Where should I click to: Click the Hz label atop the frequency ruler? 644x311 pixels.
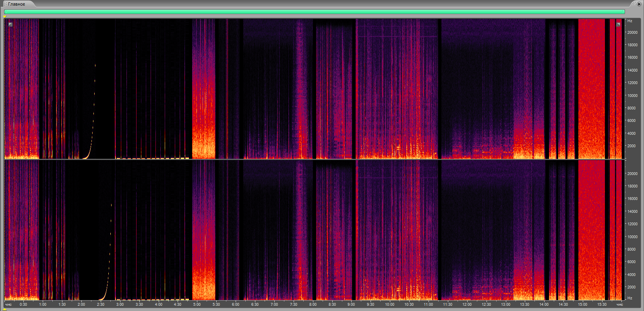tap(630, 21)
